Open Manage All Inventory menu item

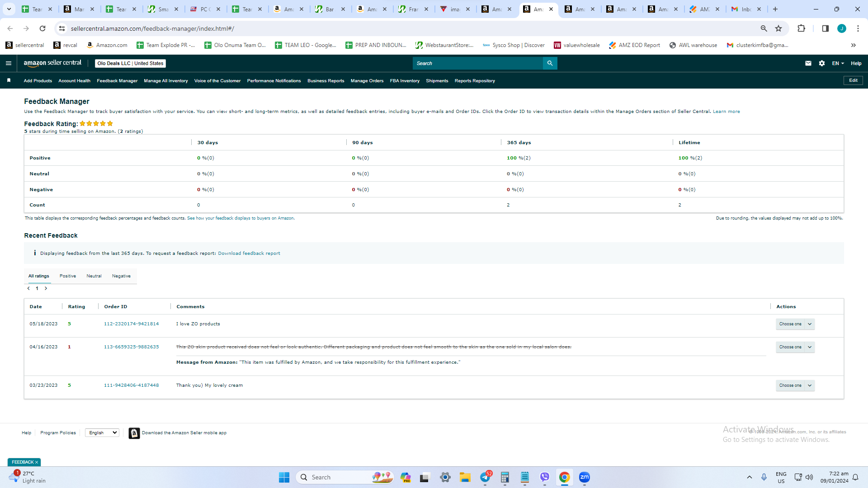pos(166,81)
